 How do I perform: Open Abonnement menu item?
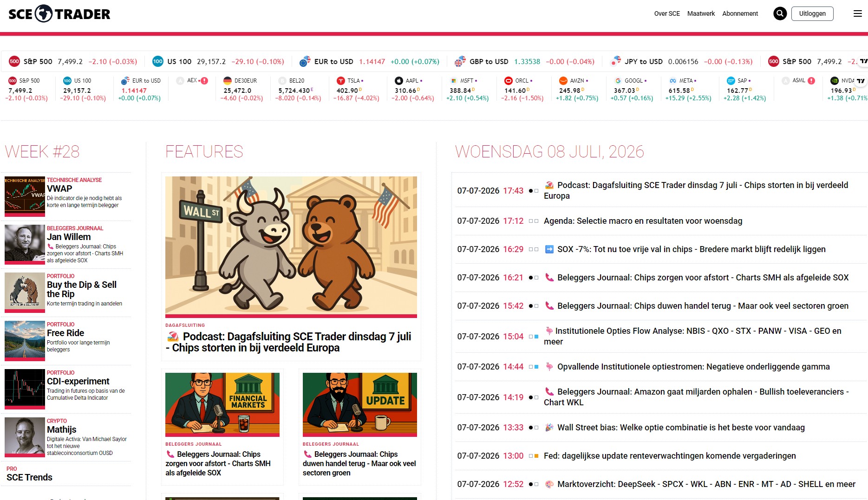[740, 13]
